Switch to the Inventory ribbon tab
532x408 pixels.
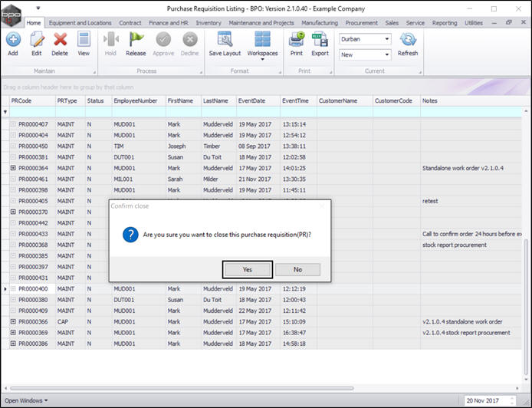coord(209,23)
